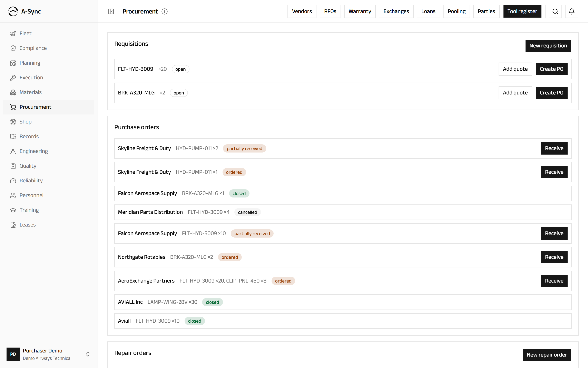
Task: Open the Pooling tab
Action: point(457,11)
